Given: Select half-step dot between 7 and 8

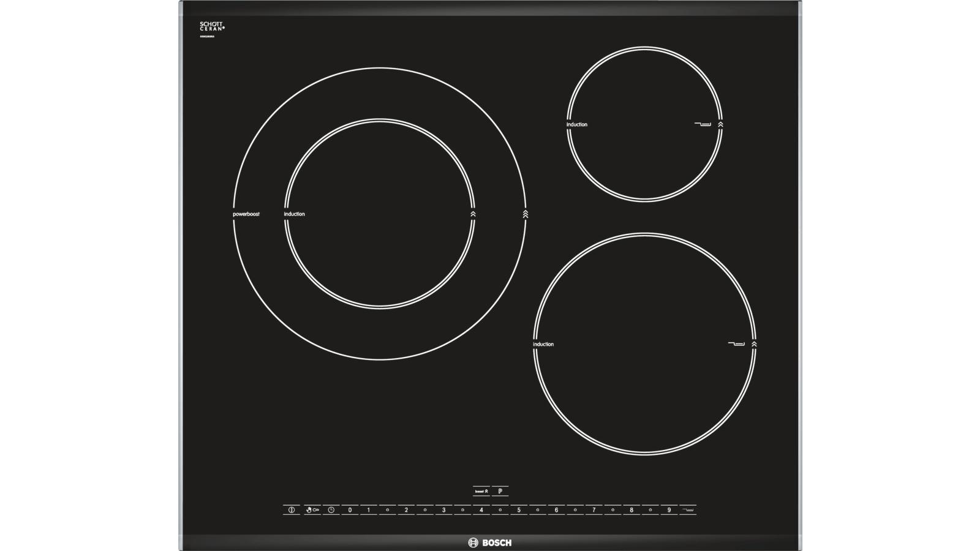Looking at the screenshot, I should 612,509.
